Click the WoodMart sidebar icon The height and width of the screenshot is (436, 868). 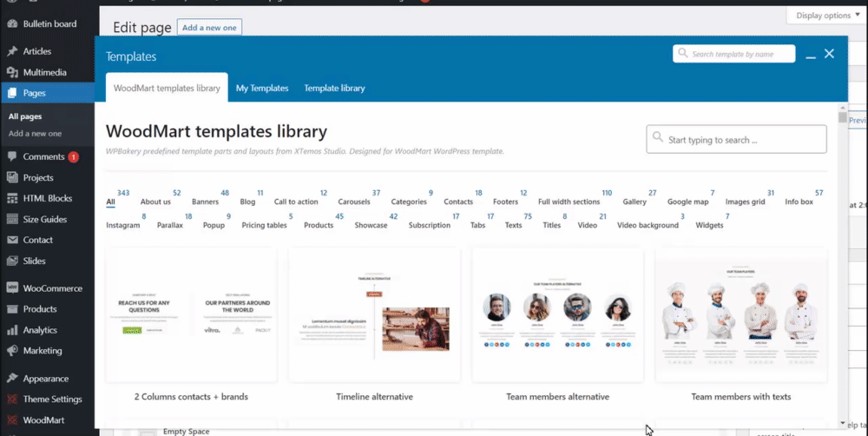pos(12,420)
